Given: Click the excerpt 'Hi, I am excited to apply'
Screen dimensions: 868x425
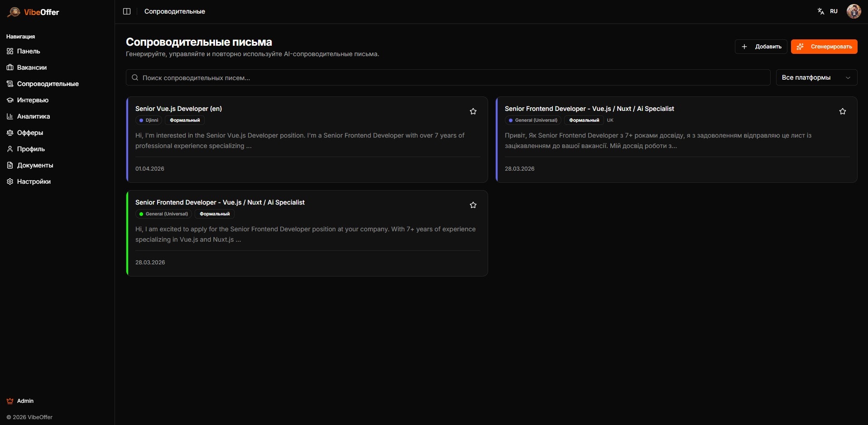Looking at the screenshot, I should 306,234.
